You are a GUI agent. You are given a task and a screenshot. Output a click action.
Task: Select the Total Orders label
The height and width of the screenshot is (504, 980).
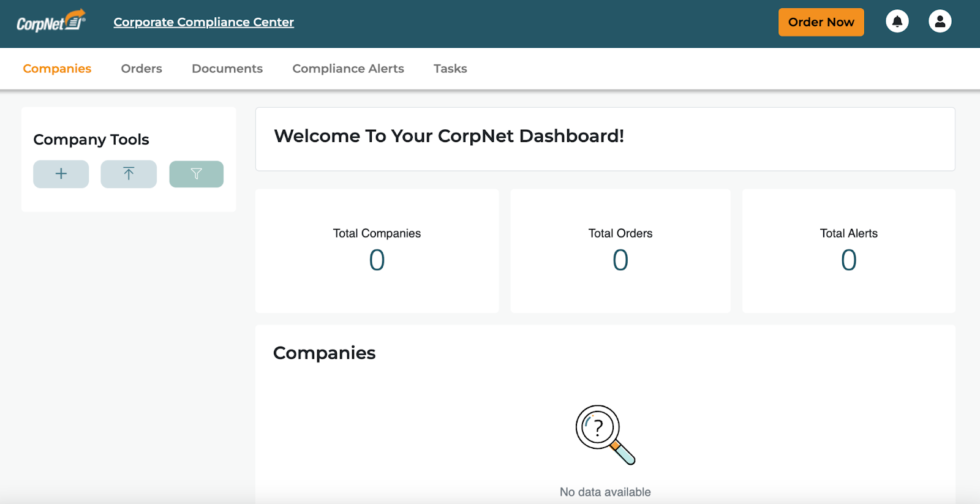pyautogui.click(x=620, y=233)
